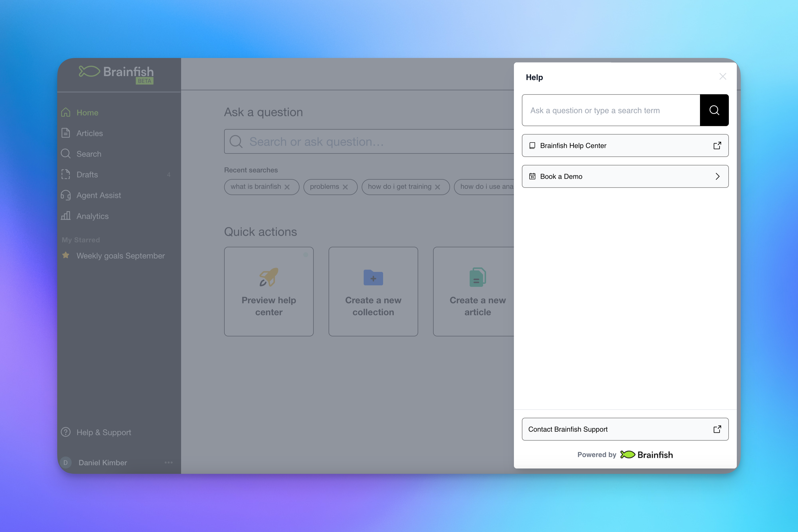Open Book a Demo option
Screen dimensions: 798x532
(625, 176)
